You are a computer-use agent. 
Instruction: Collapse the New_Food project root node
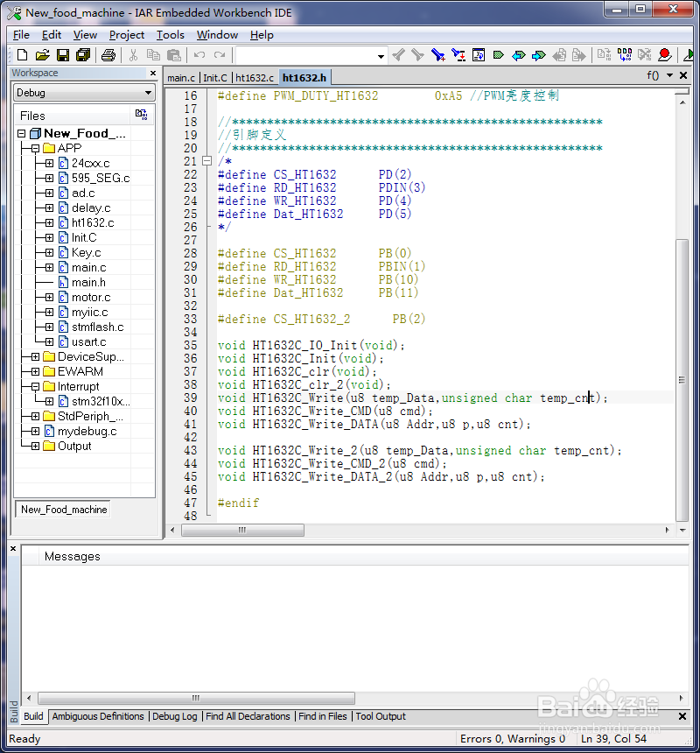(x=22, y=133)
